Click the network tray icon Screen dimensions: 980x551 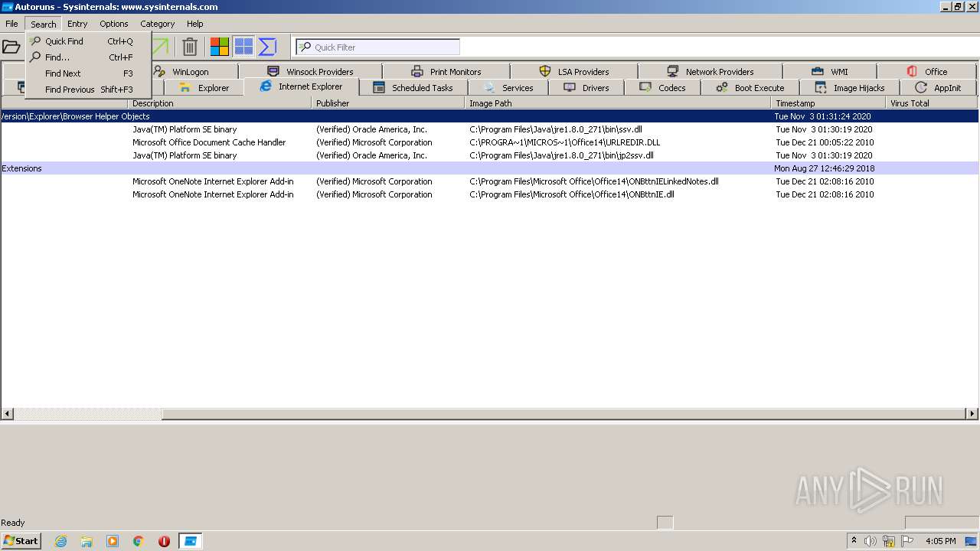889,541
